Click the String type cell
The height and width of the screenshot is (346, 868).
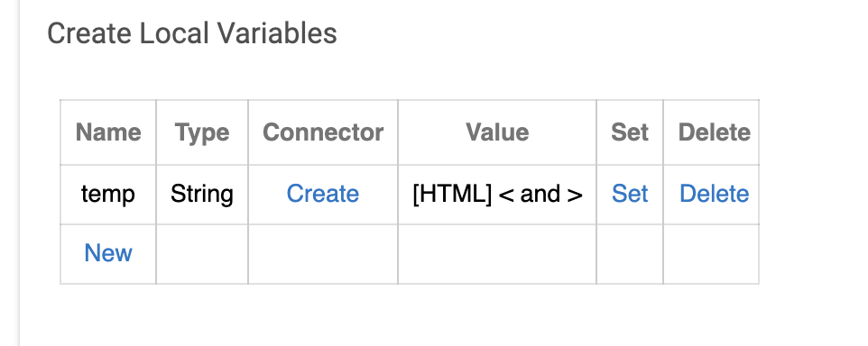pyautogui.click(x=202, y=195)
